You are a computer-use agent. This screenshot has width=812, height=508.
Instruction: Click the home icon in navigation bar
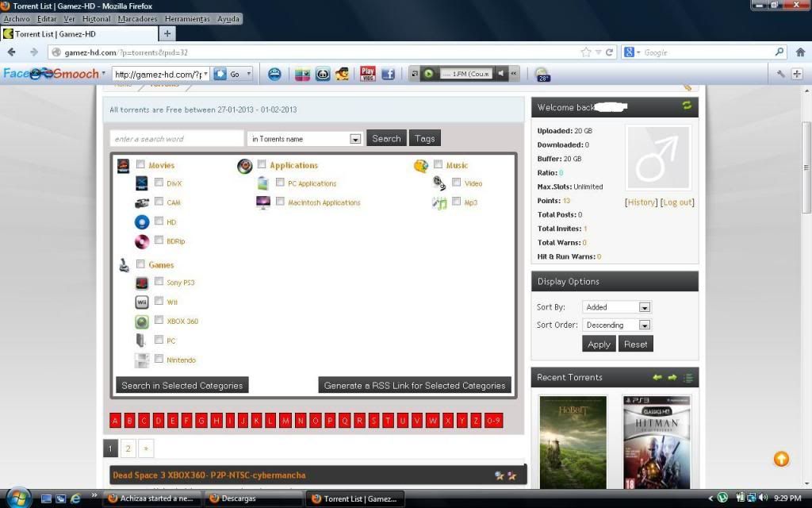800,52
